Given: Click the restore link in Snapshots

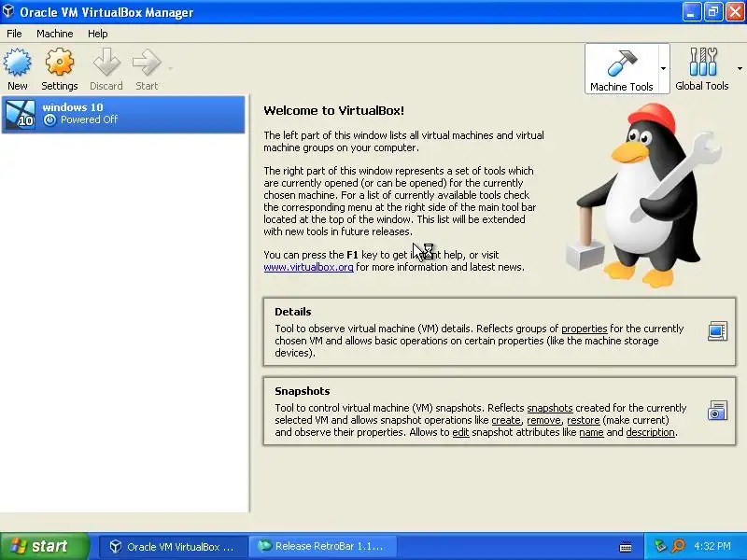Looking at the screenshot, I should [x=583, y=420].
